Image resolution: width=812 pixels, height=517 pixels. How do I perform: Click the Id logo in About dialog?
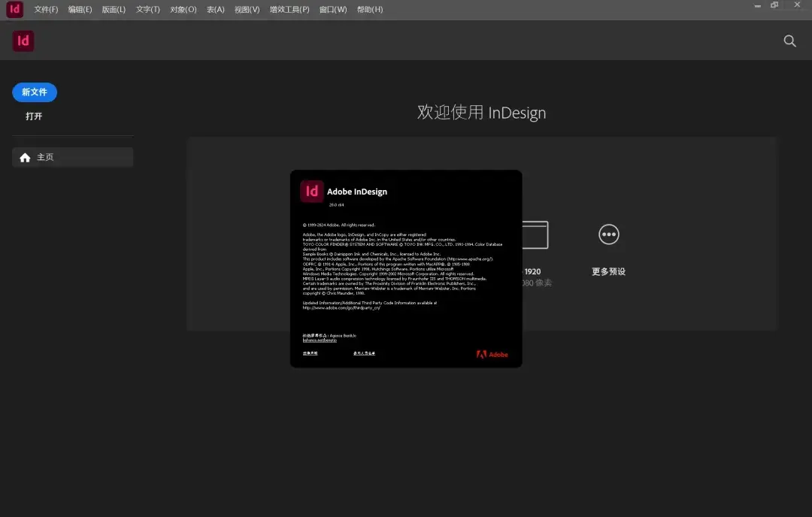pyautogui.click(x=311, y=192)
